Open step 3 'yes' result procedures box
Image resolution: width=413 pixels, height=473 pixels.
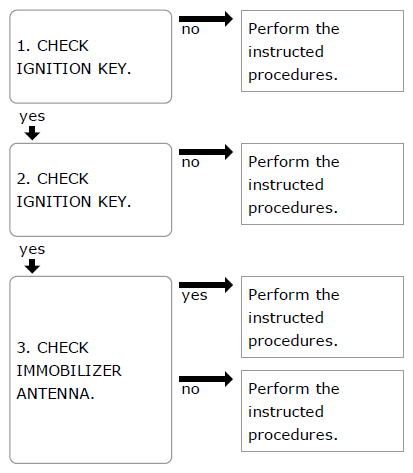click(322, 317)
